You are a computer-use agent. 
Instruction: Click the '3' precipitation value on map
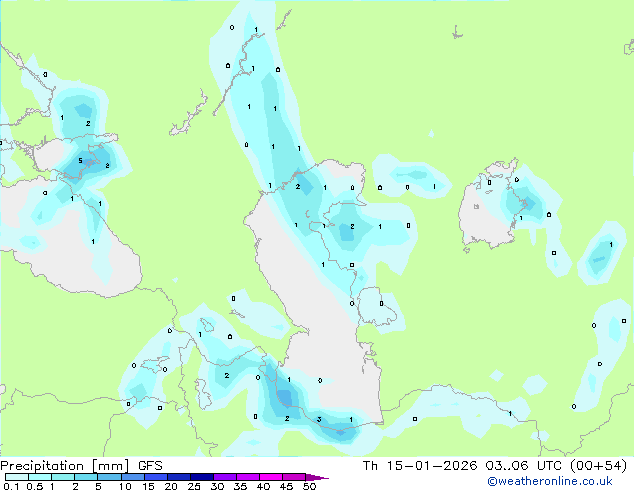pyautogui.click(x=319, y=419)
